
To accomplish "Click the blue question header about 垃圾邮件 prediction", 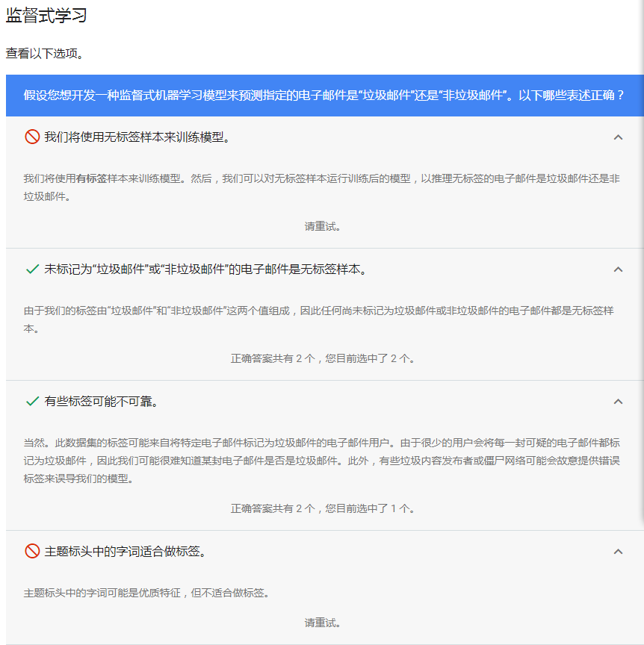I will click(323, 96).
